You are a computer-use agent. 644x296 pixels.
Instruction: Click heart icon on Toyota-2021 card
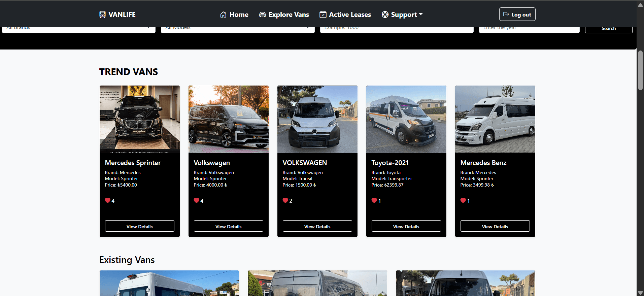point(374,200)
